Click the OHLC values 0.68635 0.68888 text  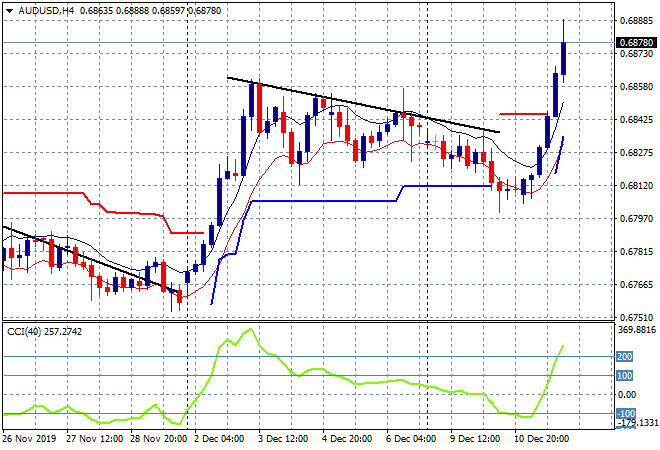click(114, 11)
